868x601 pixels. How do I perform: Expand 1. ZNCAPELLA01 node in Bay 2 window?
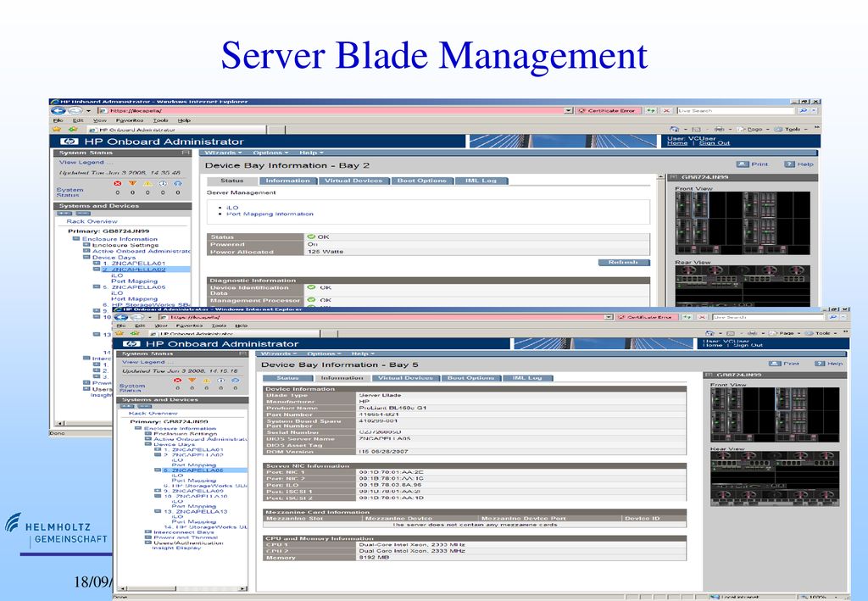coord(97,263)
